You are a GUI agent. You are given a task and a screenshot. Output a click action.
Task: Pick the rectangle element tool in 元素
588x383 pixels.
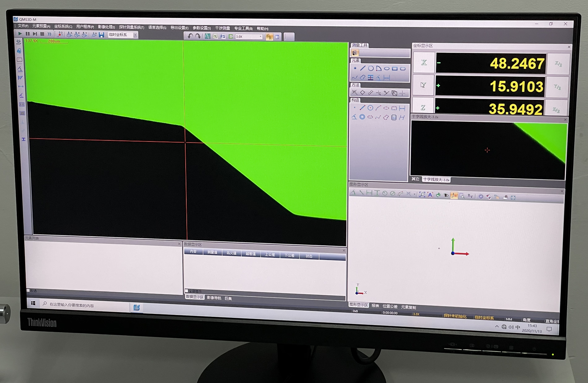click(x=395, y=69)
